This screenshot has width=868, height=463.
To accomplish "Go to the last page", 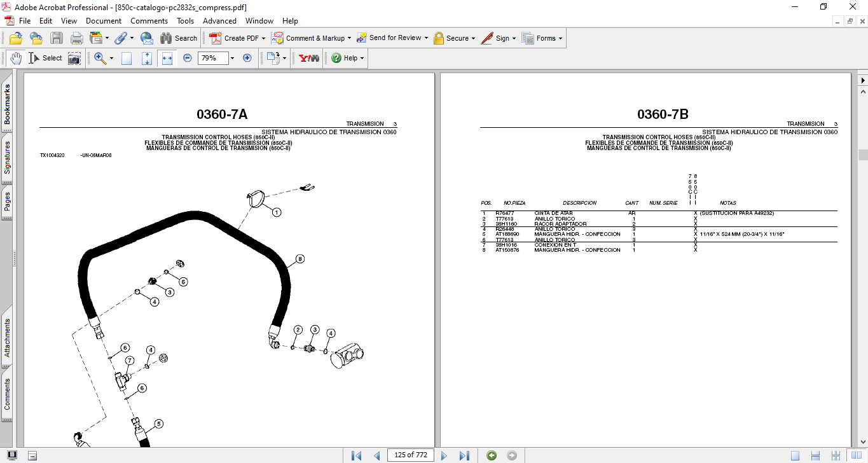I will [464, 455].
